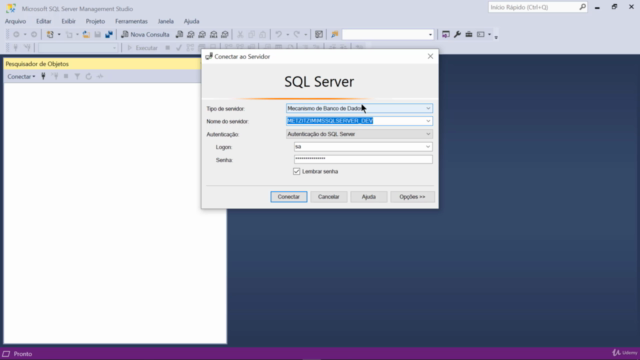
Task: Click the Opções >> button
Action: [x=412, y=197]
